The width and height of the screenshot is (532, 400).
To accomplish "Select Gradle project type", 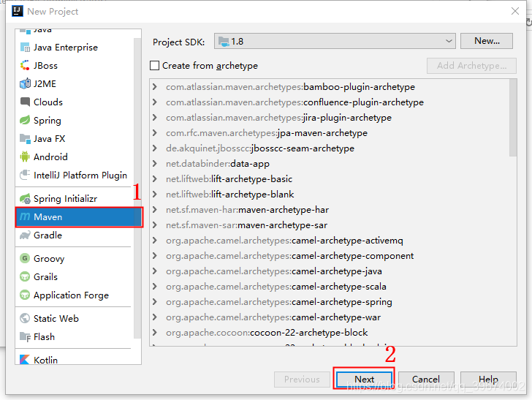I will pos(75,235).
